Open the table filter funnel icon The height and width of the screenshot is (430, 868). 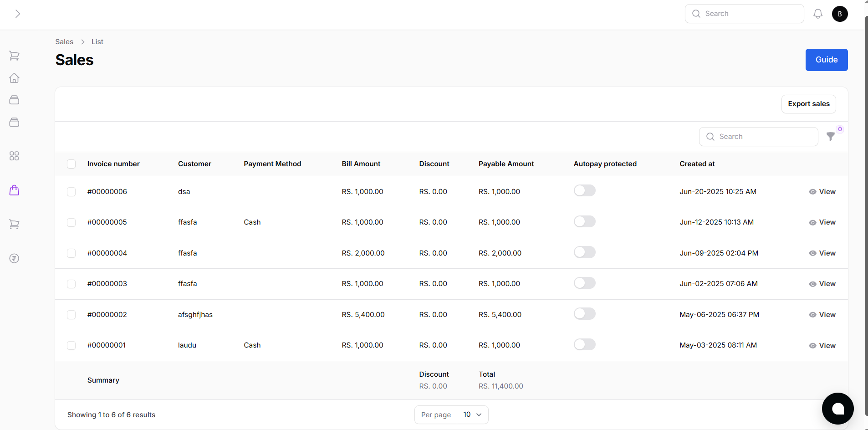(831, 137)
